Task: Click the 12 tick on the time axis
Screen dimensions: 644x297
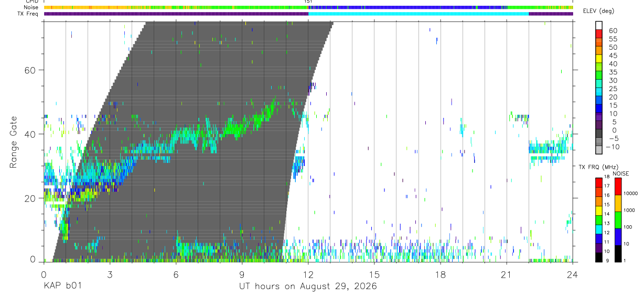Action: click(x=308, y=274)
